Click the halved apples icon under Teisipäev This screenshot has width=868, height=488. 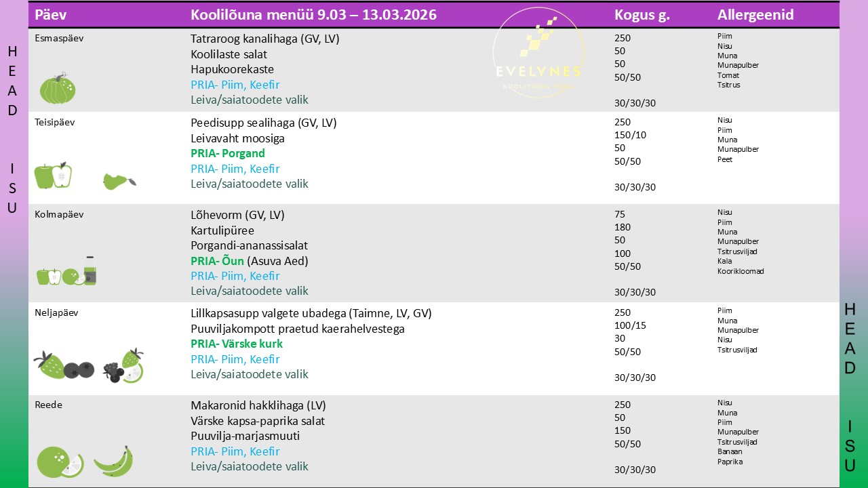click(53, 176)
